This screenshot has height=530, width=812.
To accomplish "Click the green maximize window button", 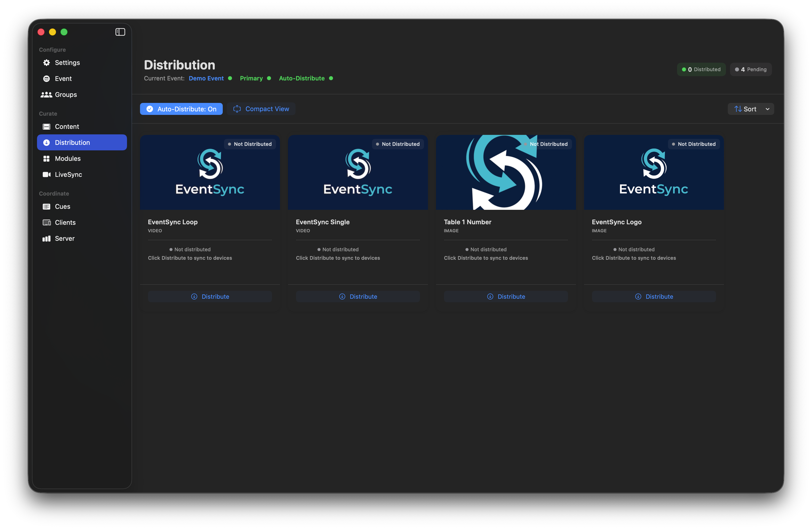I will tap(64, 32).
